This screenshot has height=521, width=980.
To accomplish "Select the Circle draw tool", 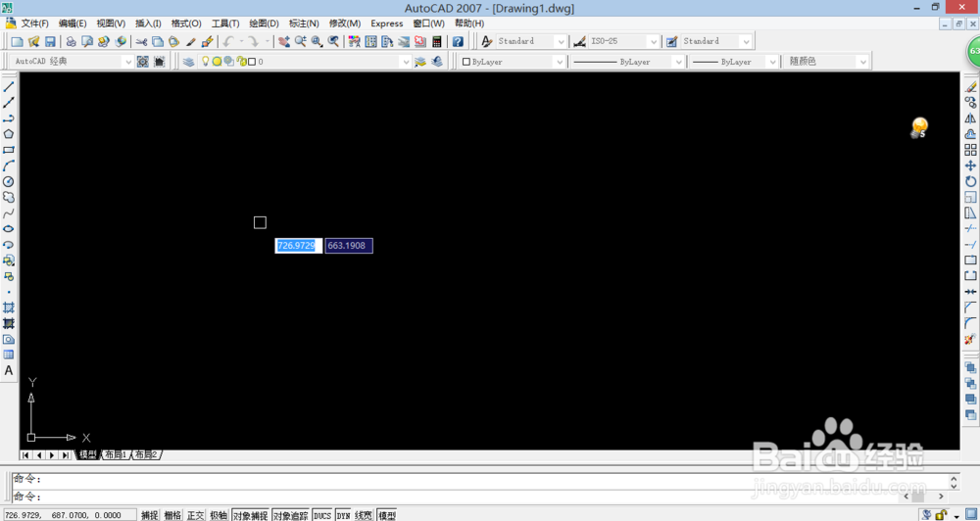I will coord(9,182).
